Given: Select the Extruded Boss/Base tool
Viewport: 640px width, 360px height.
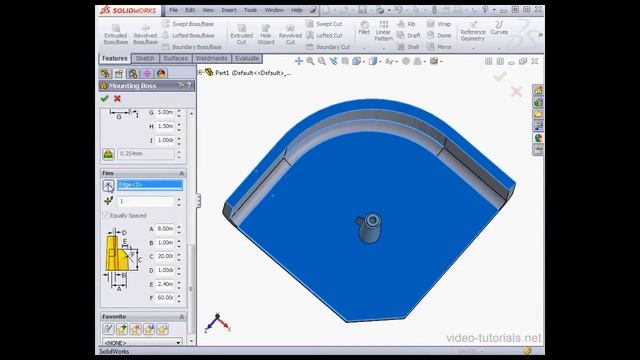Looking at the screenshot, I should pyautogui.click(x=116, y=34).
